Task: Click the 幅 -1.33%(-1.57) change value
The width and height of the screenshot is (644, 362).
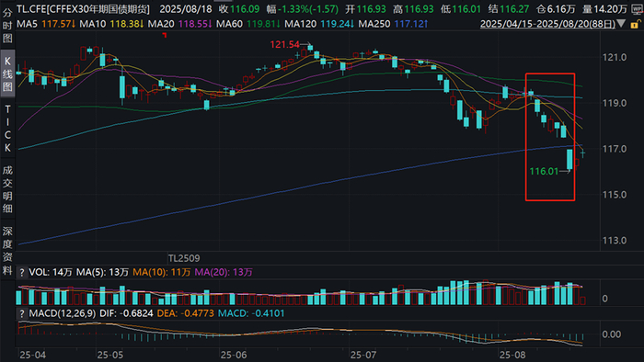Action: coord(303,9)
